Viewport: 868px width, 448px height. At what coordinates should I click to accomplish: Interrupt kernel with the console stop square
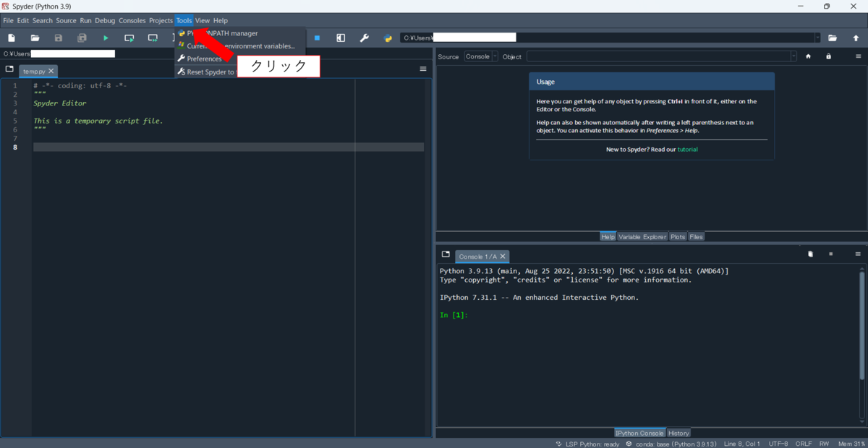[831, 254]
